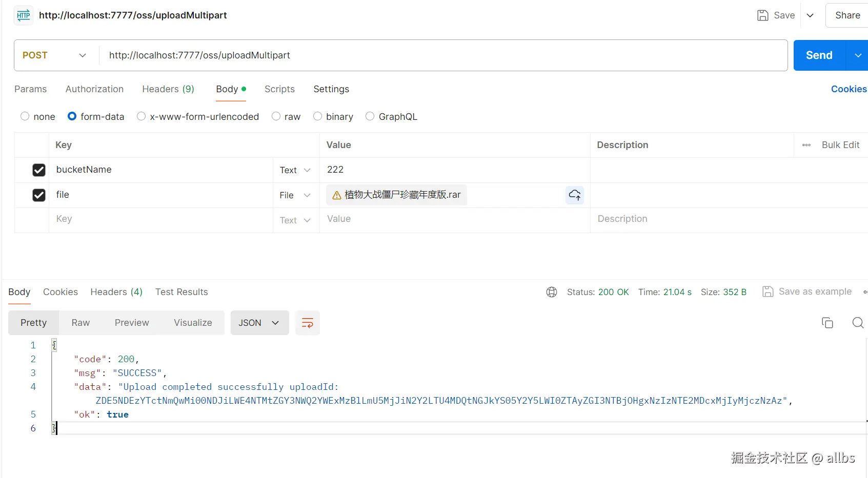The image size is (868, 478).
Task: Select the form-data body type
Action: [72, 116]
